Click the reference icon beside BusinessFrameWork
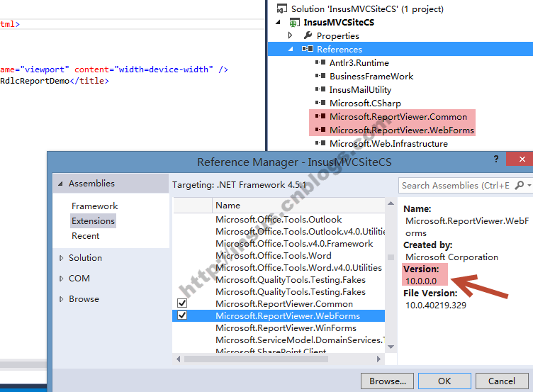This screenshot has width=533, height=392. click(320, 76)
